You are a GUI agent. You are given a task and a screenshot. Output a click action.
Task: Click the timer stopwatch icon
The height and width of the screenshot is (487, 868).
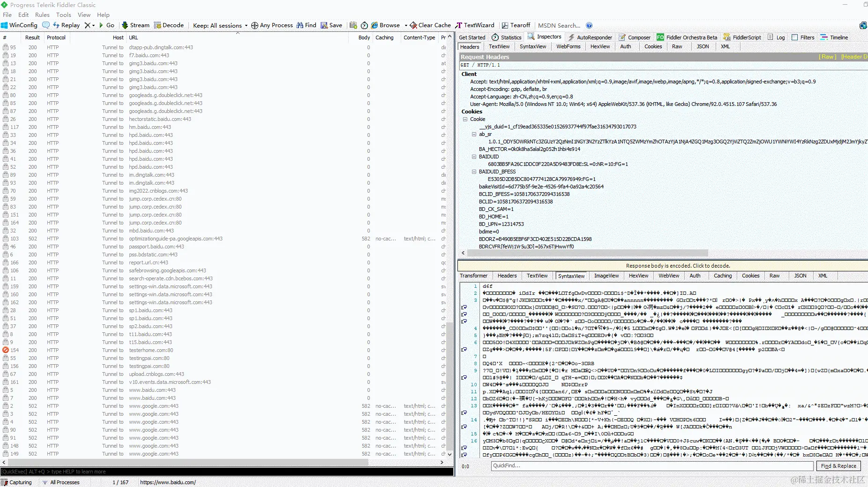click(x=364, y=25)
